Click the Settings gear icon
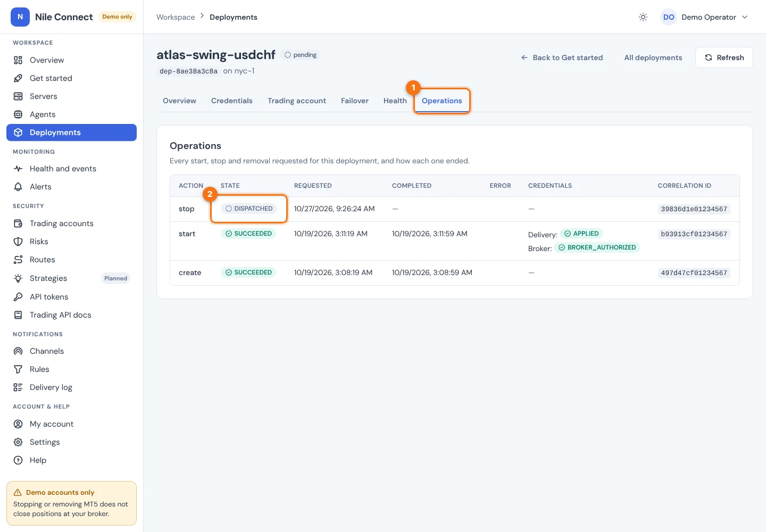This screenshot has height=532, width=766. (x=18, y=442)
